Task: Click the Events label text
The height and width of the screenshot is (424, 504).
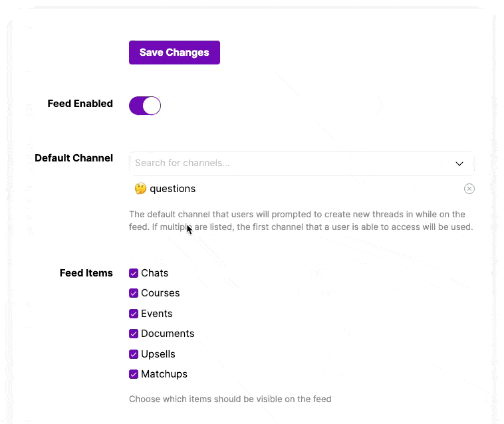Action: pos(157,314)
